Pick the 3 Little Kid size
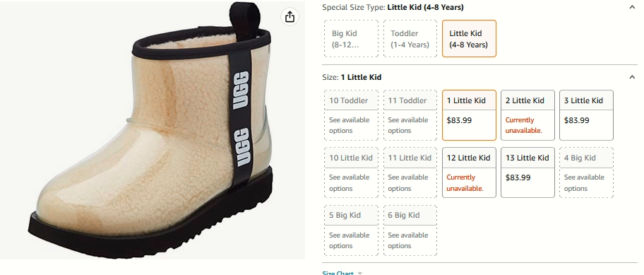 587,115
